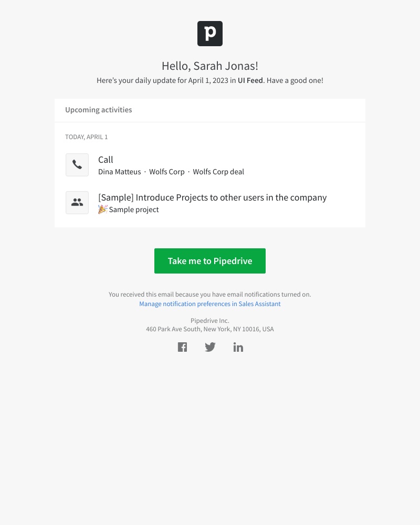Click the TODAY, APRIL 1 date label

87,137
